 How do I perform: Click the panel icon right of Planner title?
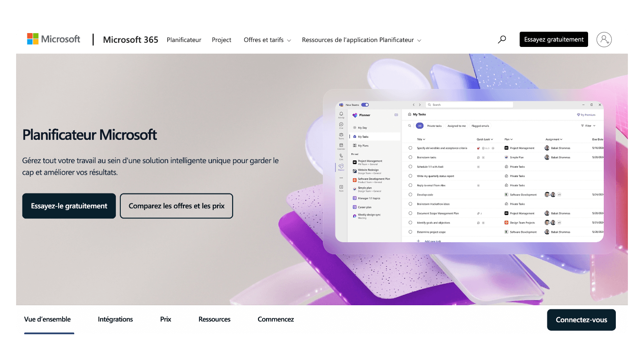tap(396, 115)
